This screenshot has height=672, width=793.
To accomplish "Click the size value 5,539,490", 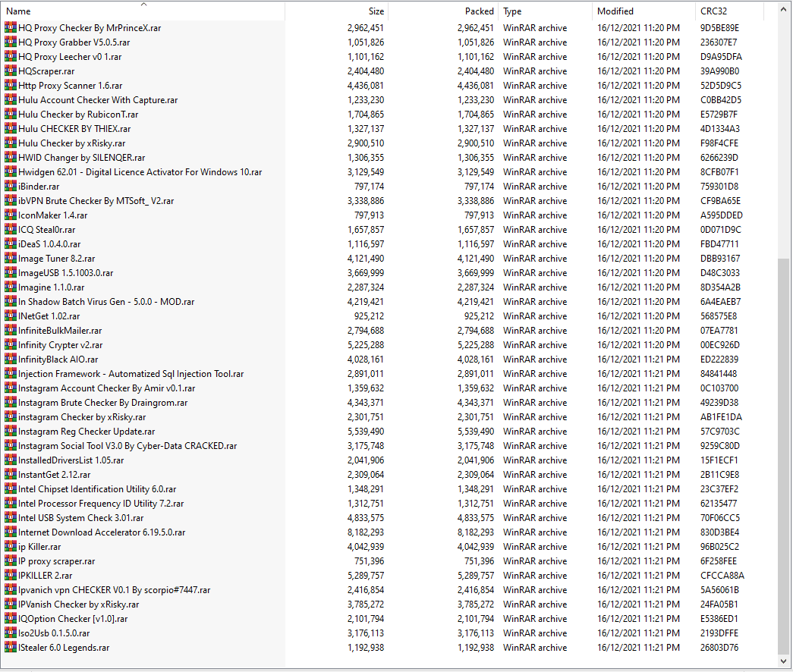I will pos(366,432).
